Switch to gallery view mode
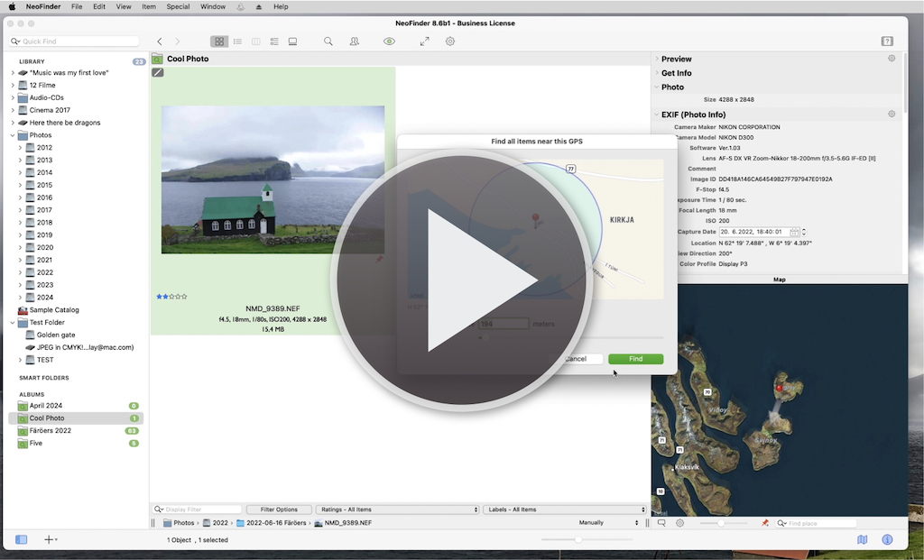924x560 pixels. pos(292,41)
